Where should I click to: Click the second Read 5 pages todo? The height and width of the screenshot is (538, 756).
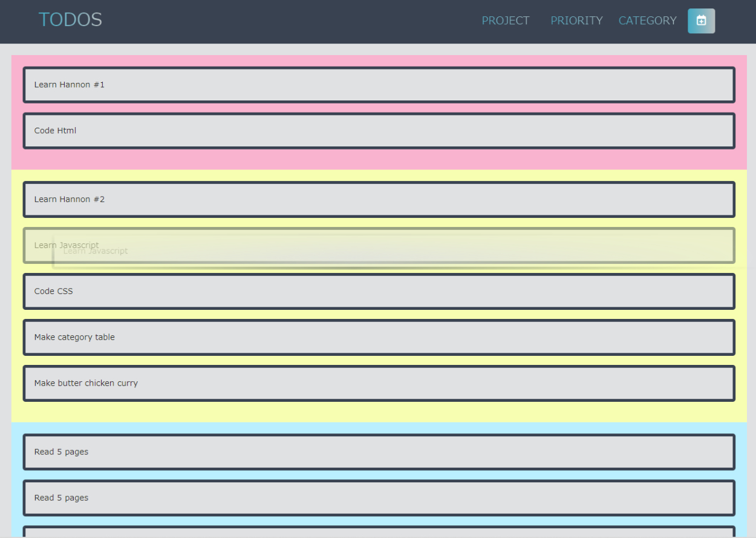[x=379, y=498]
